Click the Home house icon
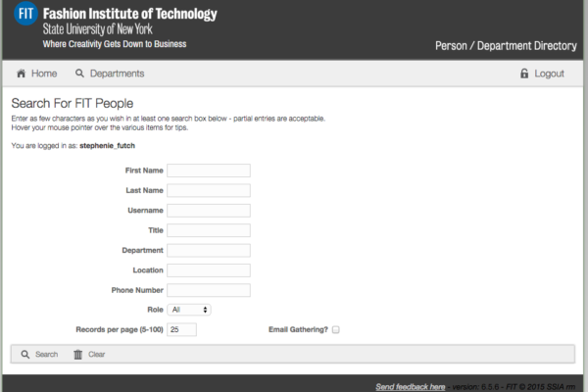The width and height of the screenshot is (588, 392). 21,73
